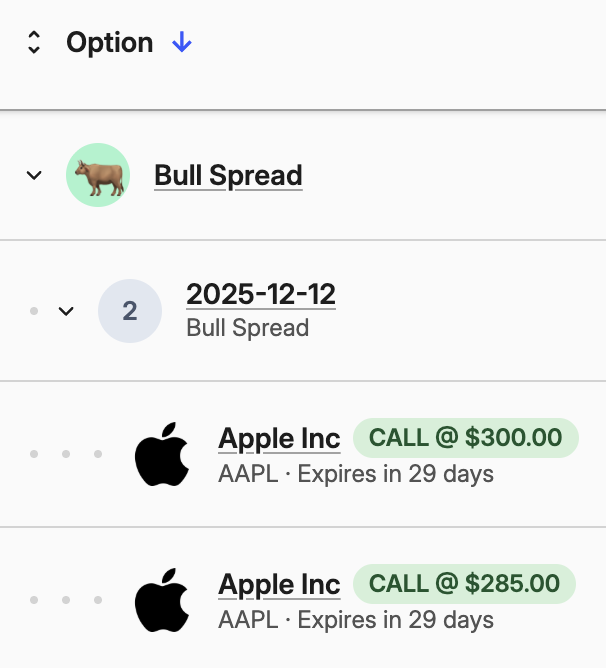This screenshot has width=606, height=668.
Task: Sort by the Option column header
Action: click(110, 42)
